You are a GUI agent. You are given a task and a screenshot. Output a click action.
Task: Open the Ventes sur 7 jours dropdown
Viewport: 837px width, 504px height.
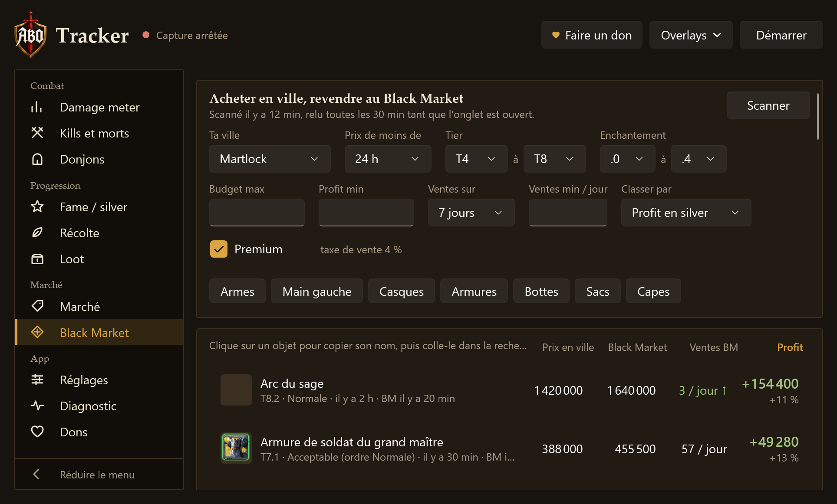pyautogui.click(x=471, y=213)
